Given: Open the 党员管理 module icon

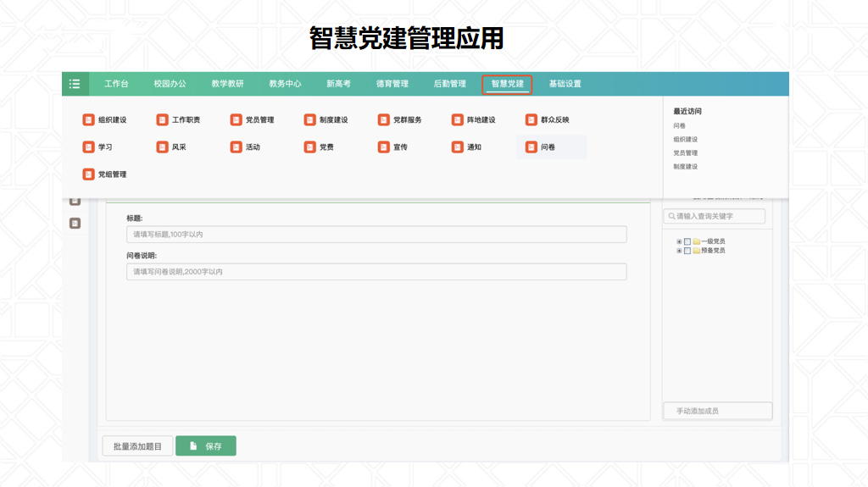Looking at the screenshot, I should [236, 120].
